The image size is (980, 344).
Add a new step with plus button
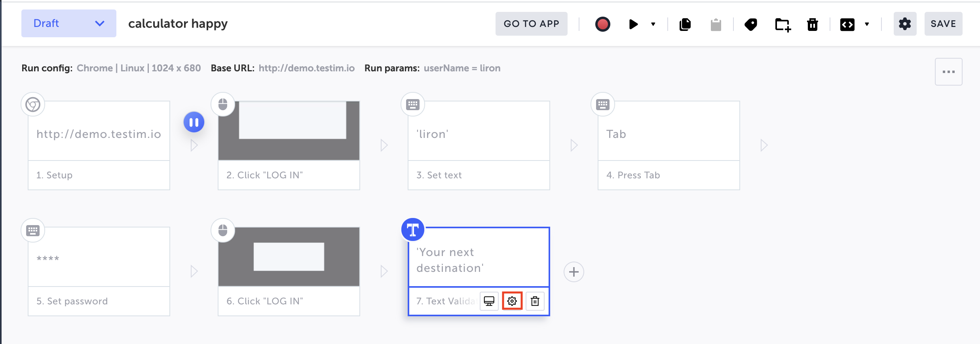(574, 272)
